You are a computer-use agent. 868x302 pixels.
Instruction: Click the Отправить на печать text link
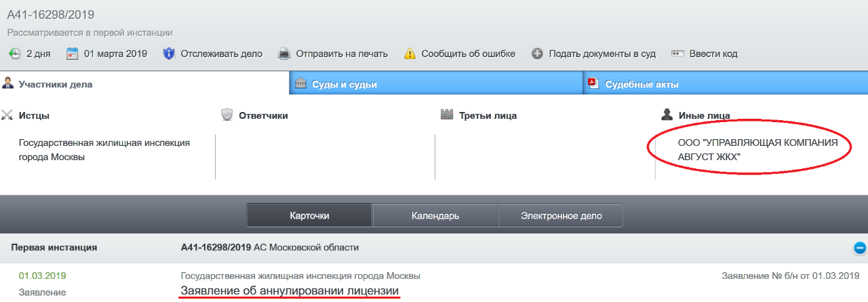coord(342,54)
